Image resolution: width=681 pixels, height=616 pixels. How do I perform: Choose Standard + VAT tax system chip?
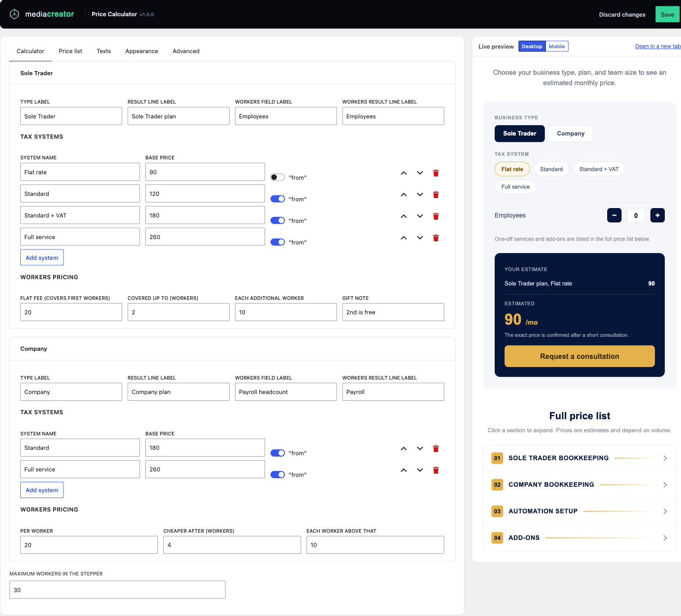599,169
